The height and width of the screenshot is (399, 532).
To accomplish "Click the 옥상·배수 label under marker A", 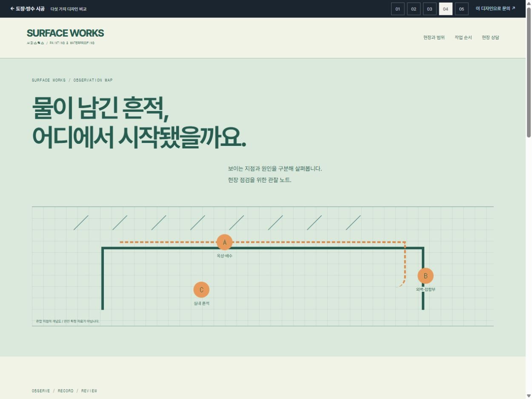I will tap(225, 256).
